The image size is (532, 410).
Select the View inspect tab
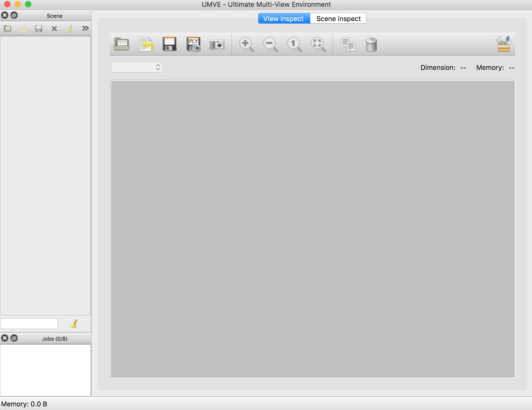(x=283, y=19)
